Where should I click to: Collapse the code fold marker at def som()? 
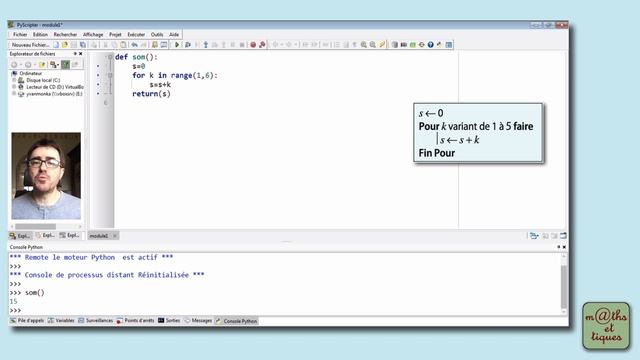110,57
